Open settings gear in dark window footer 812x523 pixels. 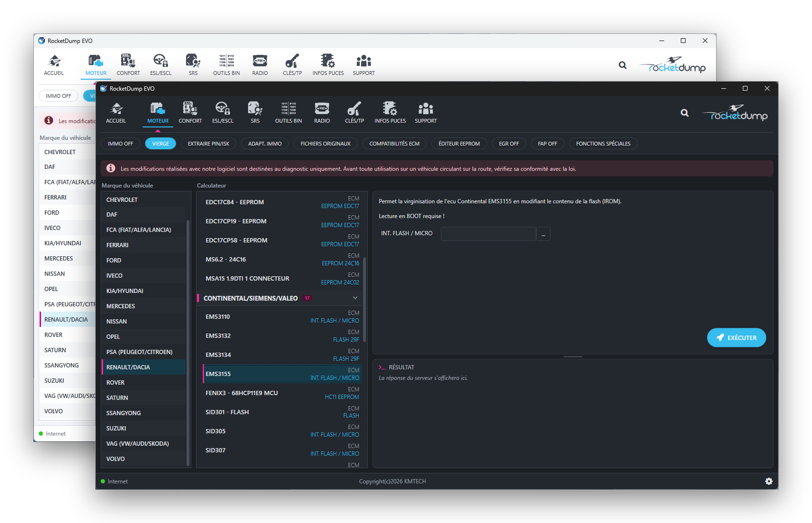(x=769, y=481)
